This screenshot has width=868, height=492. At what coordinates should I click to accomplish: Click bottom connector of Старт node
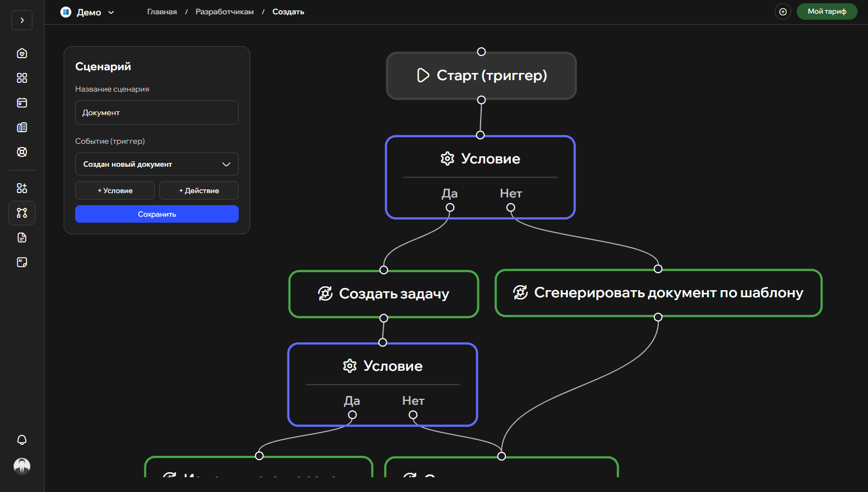tap(481, 100)
